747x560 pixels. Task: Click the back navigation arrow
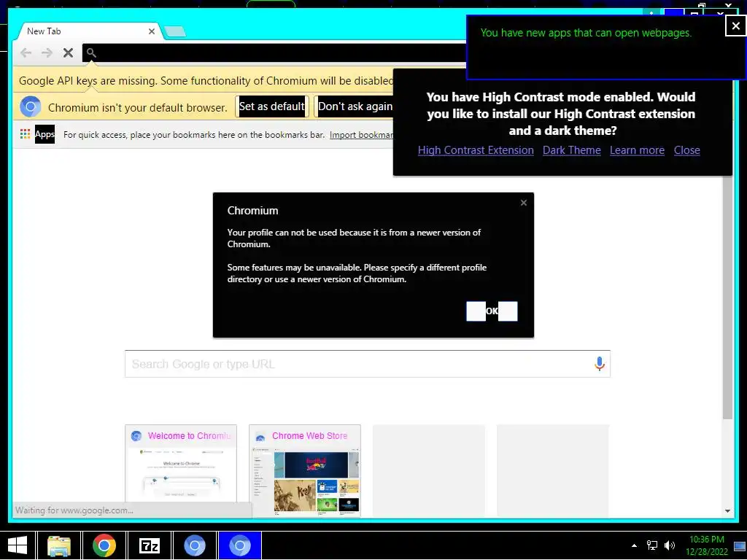(x=26, y=52)
